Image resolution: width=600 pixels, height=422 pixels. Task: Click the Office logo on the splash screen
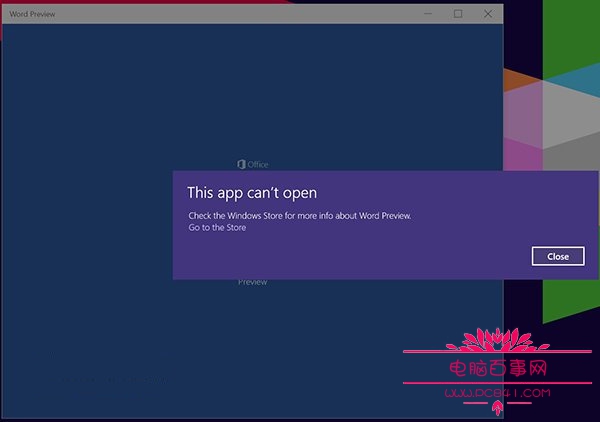[x=253, y=164]
